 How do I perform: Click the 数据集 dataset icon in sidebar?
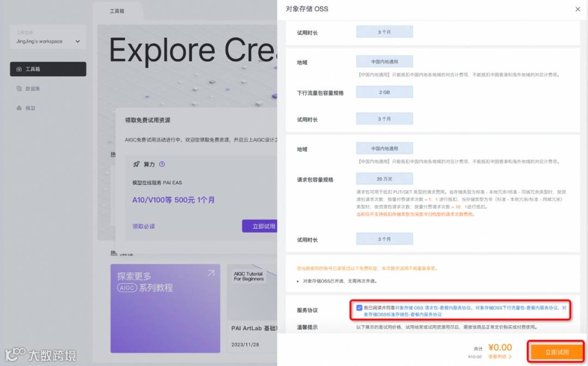click(19, 89)
